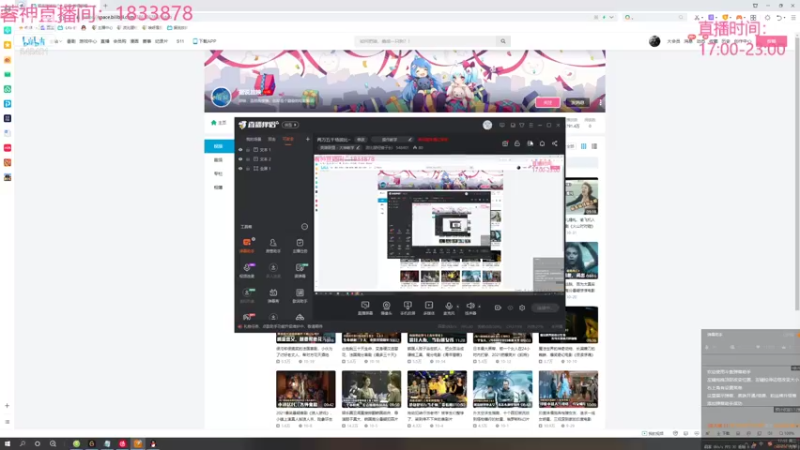Mute the microphone in the streaming app
Viewport: 800px width, 450px height.
click(449, 308)
